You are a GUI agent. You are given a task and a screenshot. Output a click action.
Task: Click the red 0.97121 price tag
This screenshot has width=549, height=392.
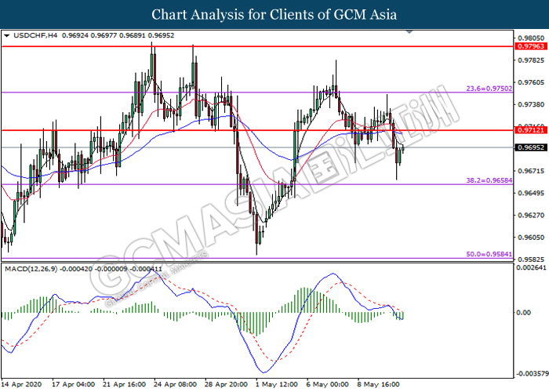coord(528,130)
